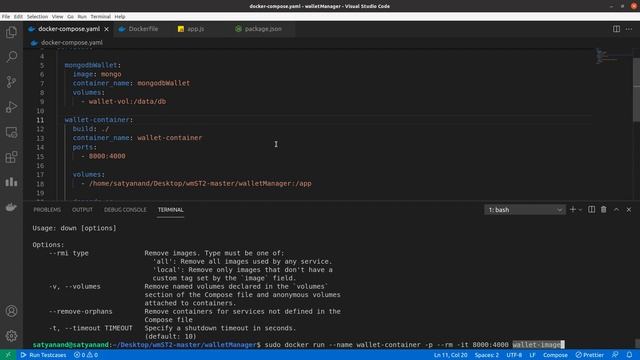
Task: Click docker-compose.yaml breadcrumb
Action: (72, 42)
